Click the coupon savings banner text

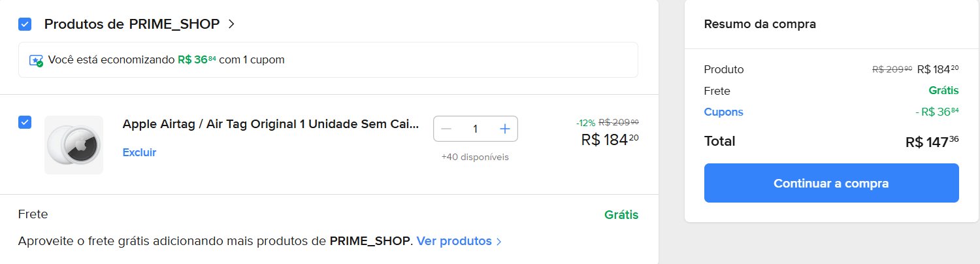click(166, 60)
